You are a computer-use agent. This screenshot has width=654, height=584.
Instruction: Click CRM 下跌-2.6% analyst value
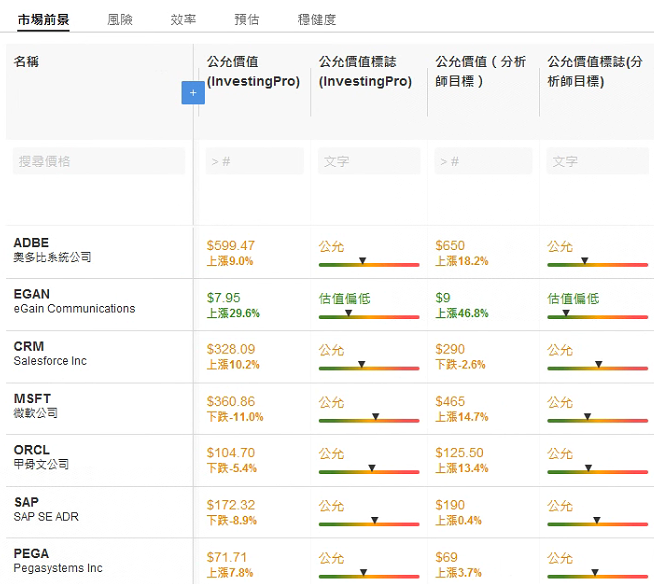pos(460,365)
